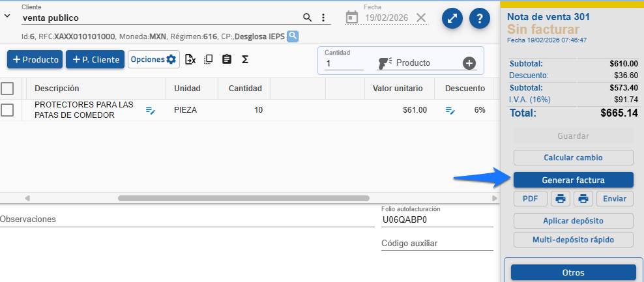This screenshot has height=282, width=644.
Task: Click the round plus icon beside Producto field
Action: point(469,63)
